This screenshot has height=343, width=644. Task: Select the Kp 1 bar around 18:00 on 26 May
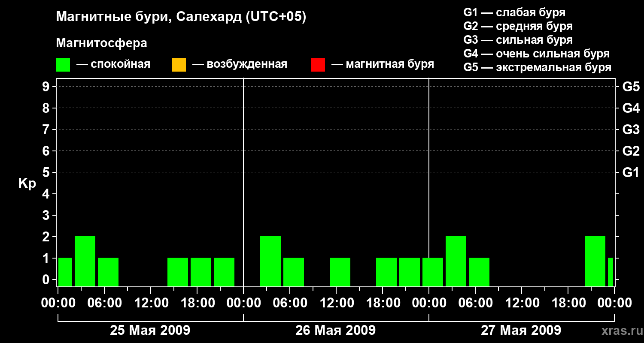click(x=386, y=272)
